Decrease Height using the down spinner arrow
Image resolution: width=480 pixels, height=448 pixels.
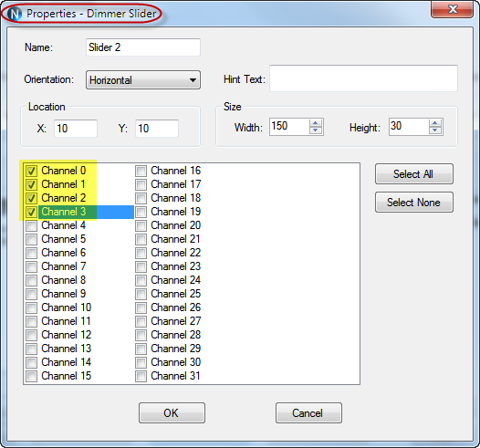(434, 130)
